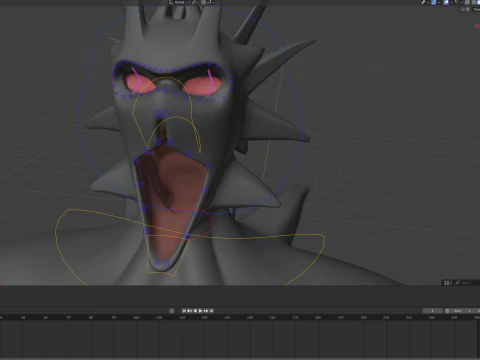
Task: Jump to the next keyframe
Action: (206, 311)
